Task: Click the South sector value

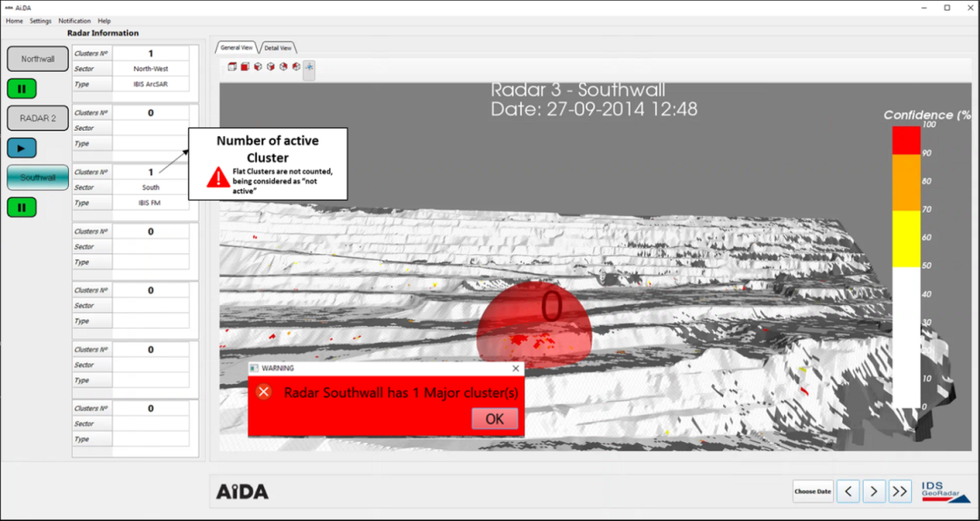Action: point(151,187)
